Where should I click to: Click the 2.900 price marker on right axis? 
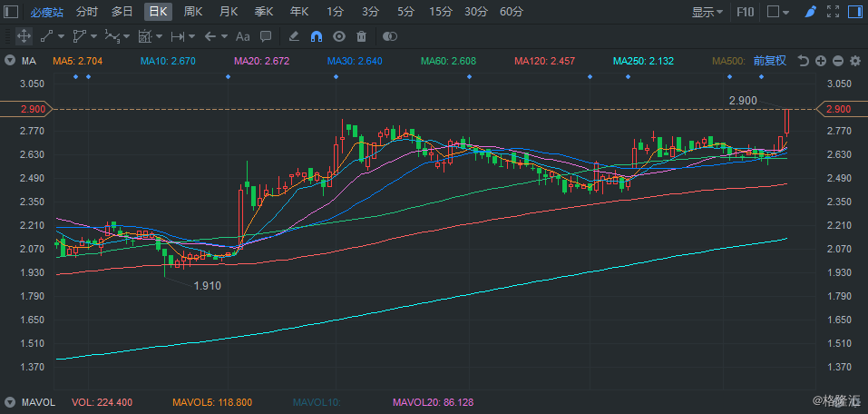842,109
